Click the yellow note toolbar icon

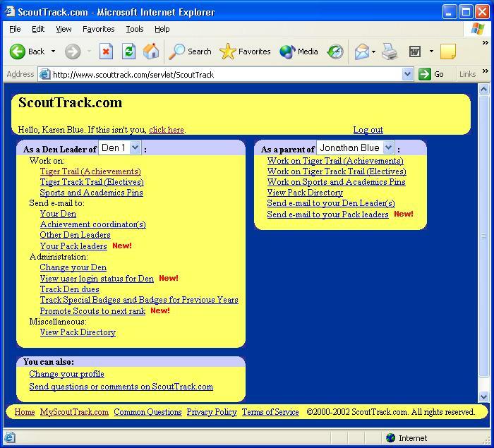pos(448,52)
